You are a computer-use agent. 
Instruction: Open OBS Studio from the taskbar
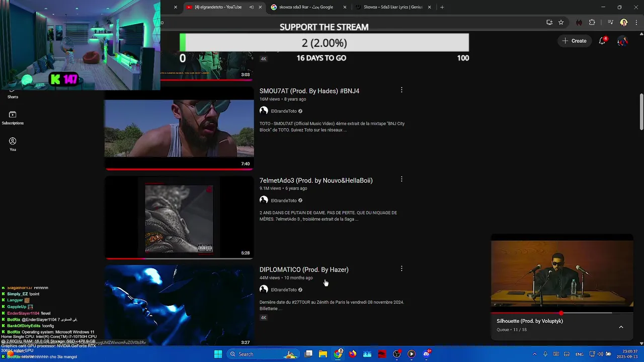click(397, 354)
